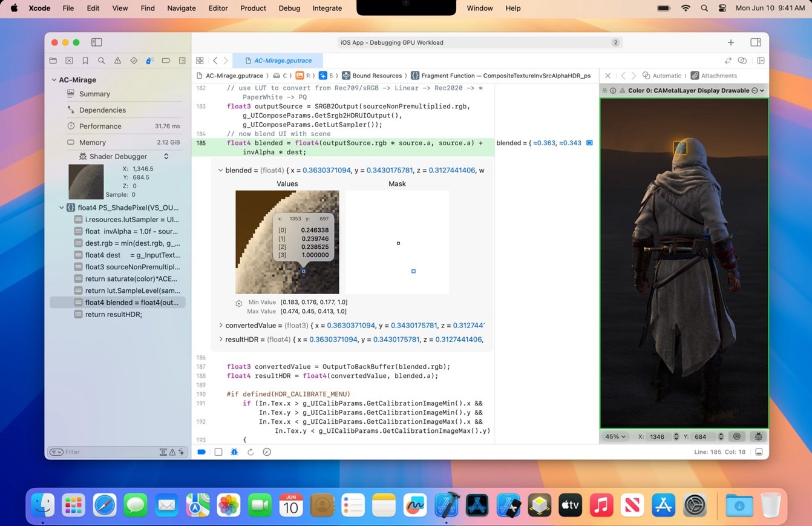Open the Test navigator diamond icon

[134, 61]
